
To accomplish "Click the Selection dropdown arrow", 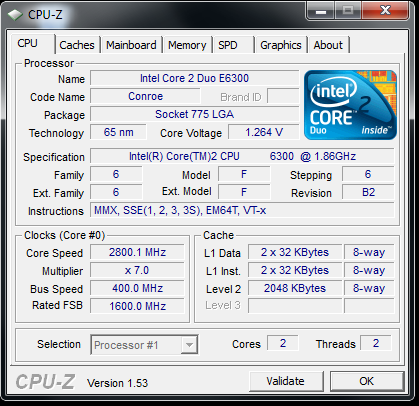I will click(x=189, y=345).
